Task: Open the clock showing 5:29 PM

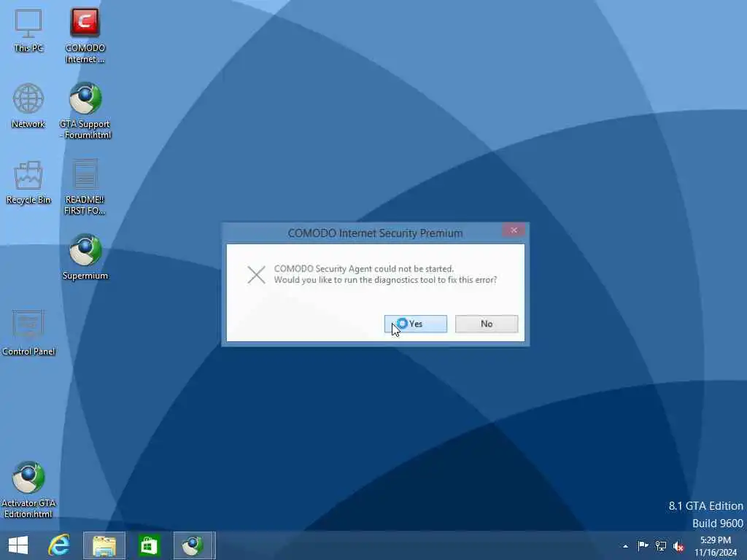Action: (716, 546)
